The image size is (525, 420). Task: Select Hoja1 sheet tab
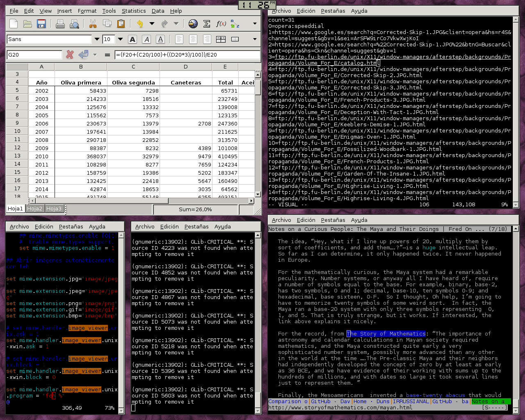click(x=16, y=209)
